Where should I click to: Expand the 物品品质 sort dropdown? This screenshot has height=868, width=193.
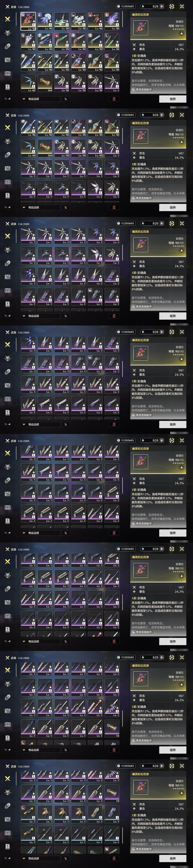pyautogui.click(x=41, y=99)
